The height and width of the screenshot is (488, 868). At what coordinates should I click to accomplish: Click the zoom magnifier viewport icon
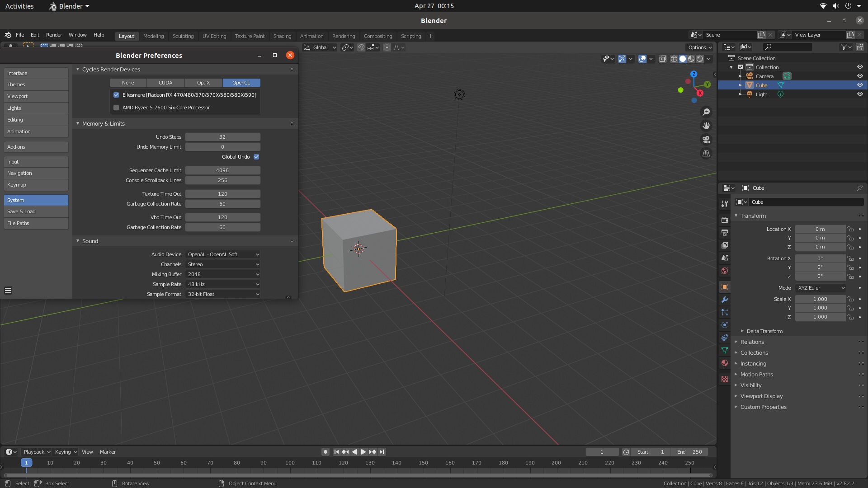706,112
